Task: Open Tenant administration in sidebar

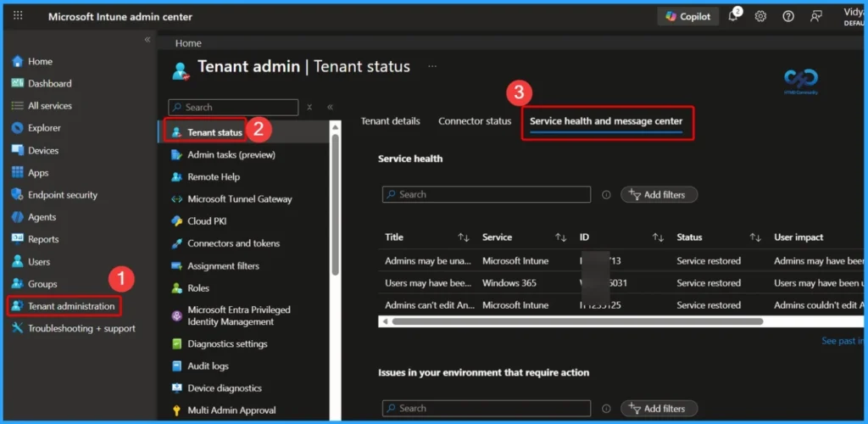Action: 64,306
